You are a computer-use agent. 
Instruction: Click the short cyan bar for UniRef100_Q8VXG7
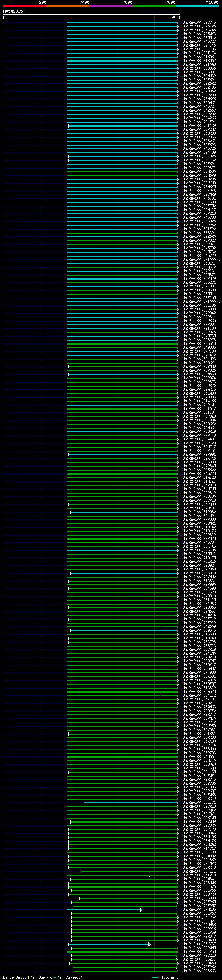click(109, 944)
